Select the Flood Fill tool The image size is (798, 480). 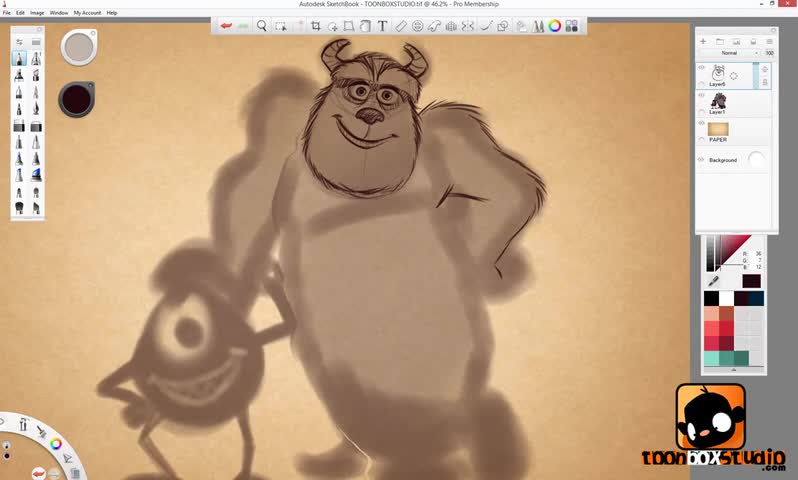(365, 26)
